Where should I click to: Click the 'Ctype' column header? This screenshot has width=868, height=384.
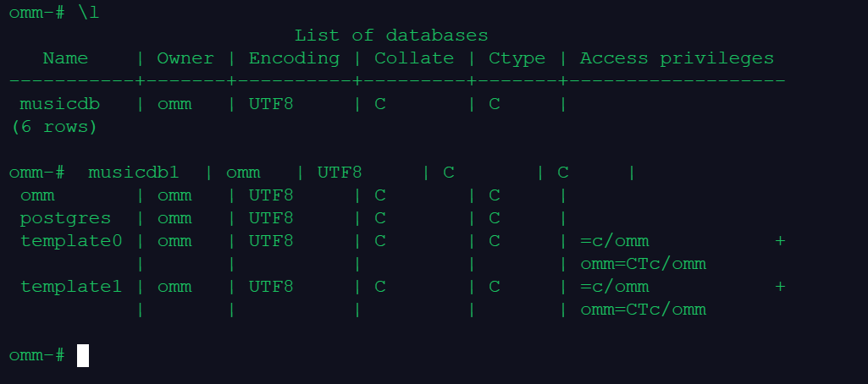(517, 58)
